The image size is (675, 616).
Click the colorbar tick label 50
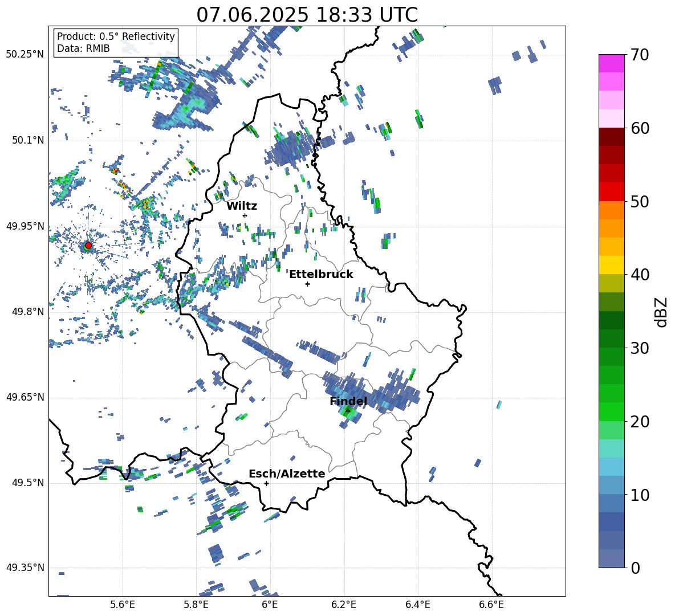click(640, 201)
